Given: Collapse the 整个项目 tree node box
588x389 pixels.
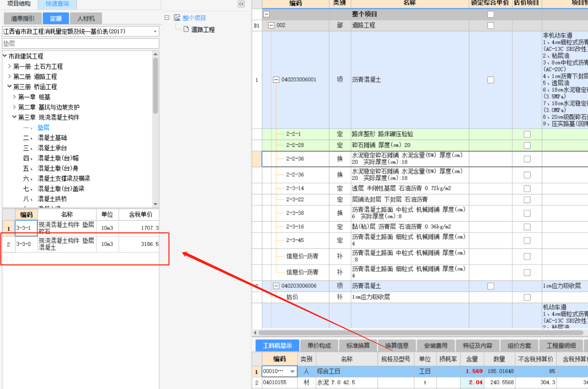Looking at the screenshot, I should (x=167, y=18).
